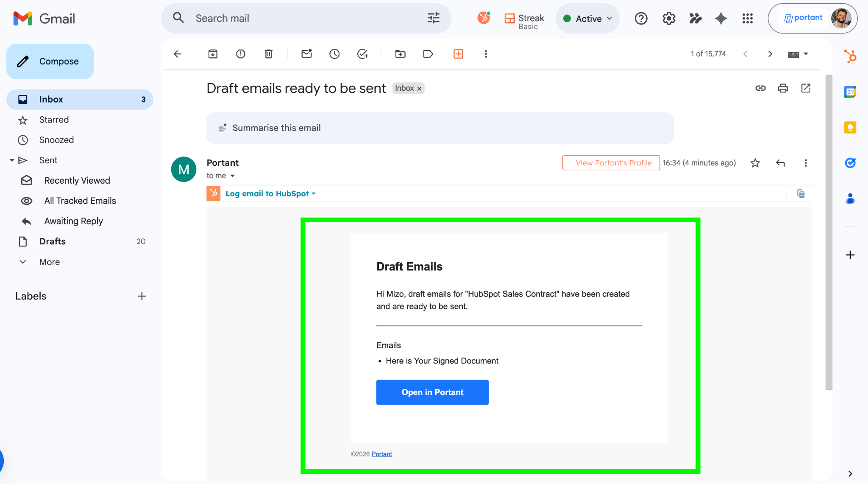Remove the Inbox label tag
Viewport: 868px width, 484px height.
[x=419, y=89]
